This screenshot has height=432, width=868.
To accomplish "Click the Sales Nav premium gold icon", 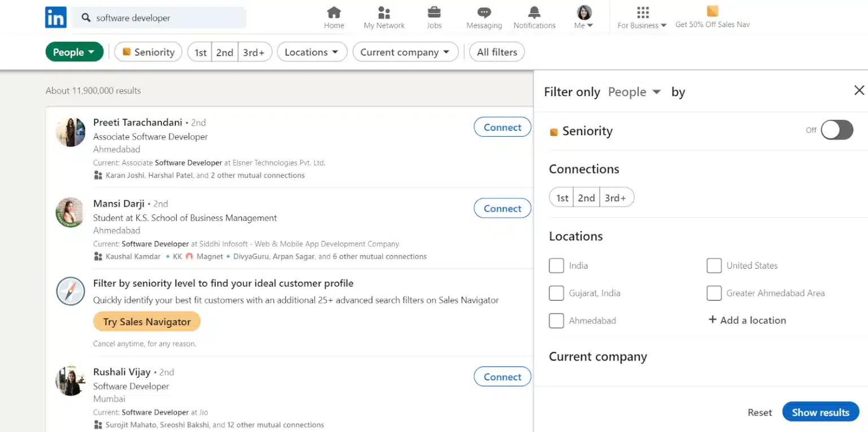I will coord(713,11).
